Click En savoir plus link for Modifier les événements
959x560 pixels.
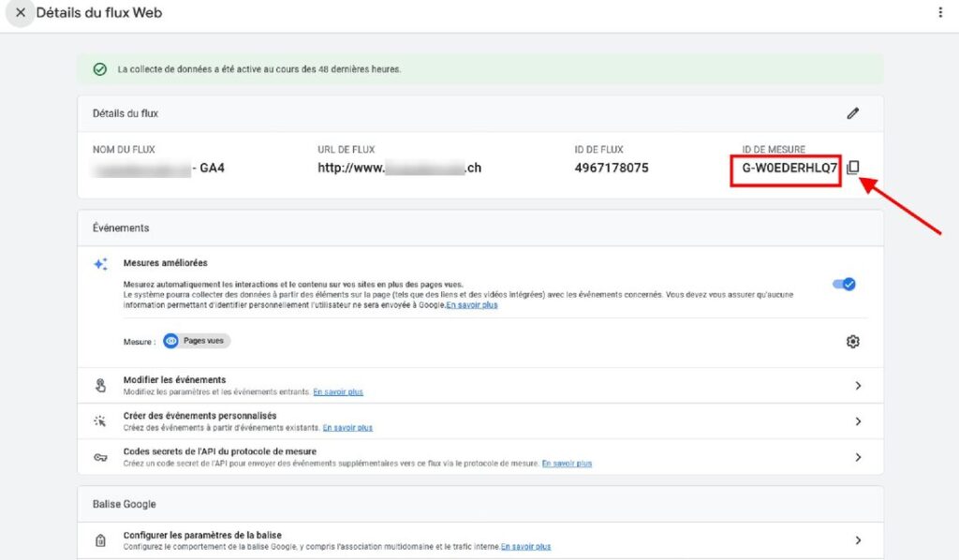[x=338, y=392]
